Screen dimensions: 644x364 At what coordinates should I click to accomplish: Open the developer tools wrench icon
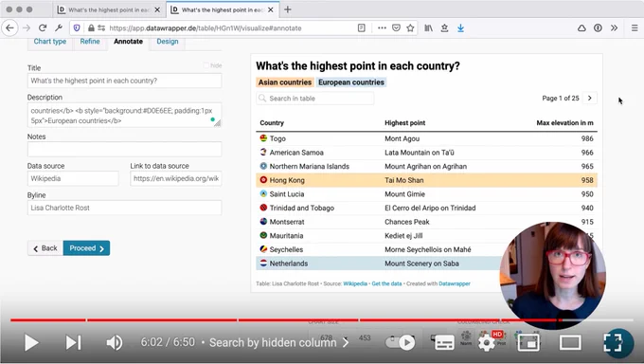(59, 28)
